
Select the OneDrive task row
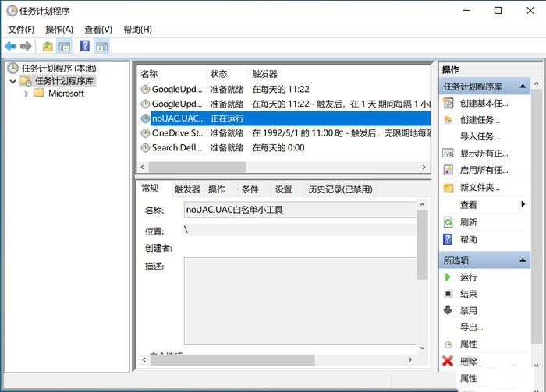178,133
